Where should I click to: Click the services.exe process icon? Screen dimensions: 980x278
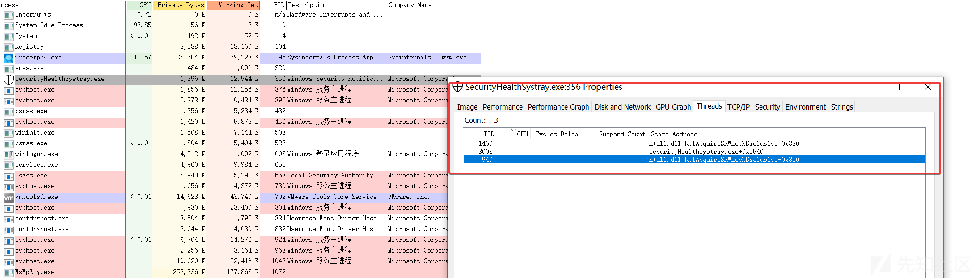coord(8,165)
